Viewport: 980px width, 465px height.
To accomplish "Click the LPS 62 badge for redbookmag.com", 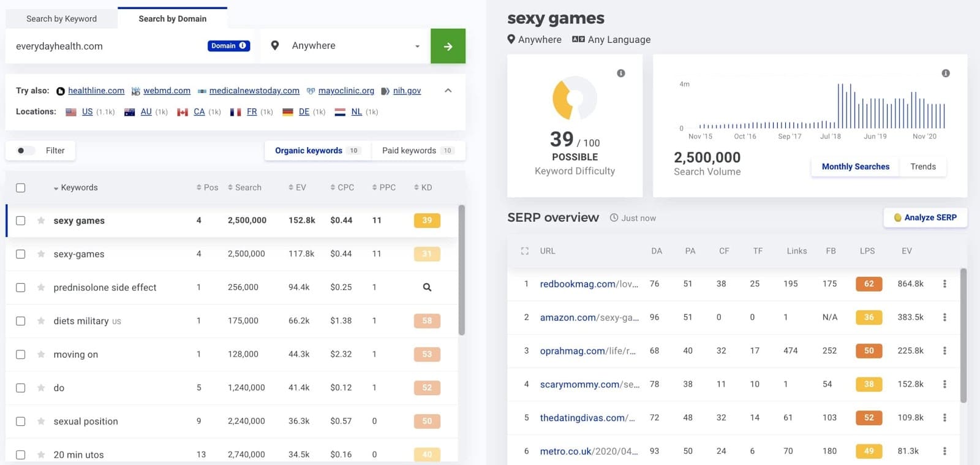I will (x=869, y=284).
